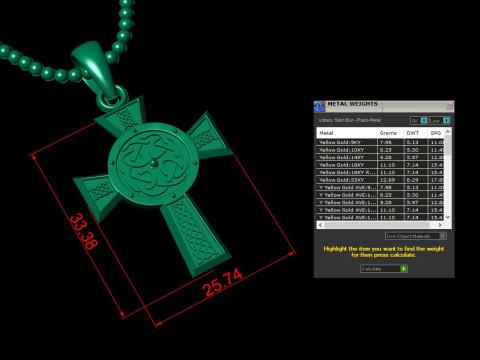Select the Yellow Gold:18KY row
The image size is (480, 360).
[380, 165]
